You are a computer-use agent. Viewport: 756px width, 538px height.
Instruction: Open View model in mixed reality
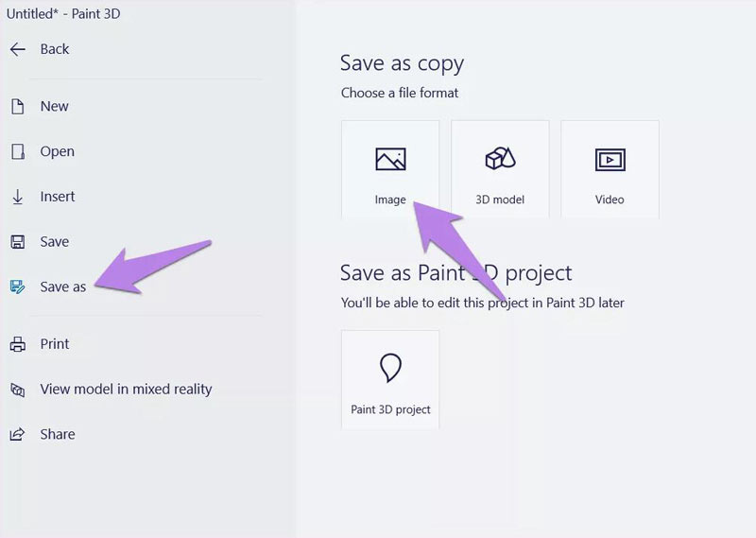[126, 390]
